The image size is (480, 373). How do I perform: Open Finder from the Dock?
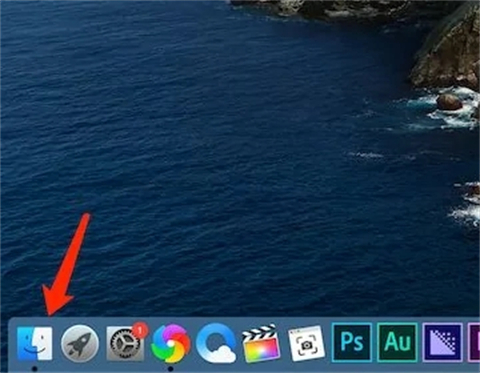point(35,343)
